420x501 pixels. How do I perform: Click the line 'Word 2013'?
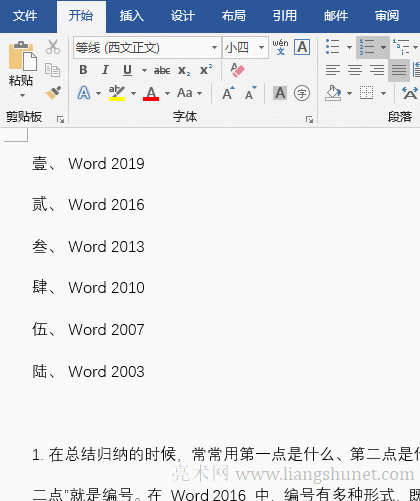(106, 247)
